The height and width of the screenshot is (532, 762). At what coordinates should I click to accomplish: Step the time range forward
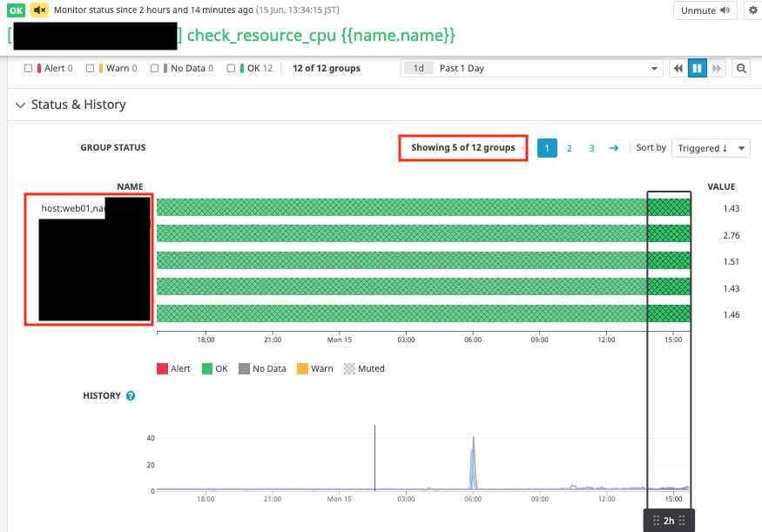717,69
